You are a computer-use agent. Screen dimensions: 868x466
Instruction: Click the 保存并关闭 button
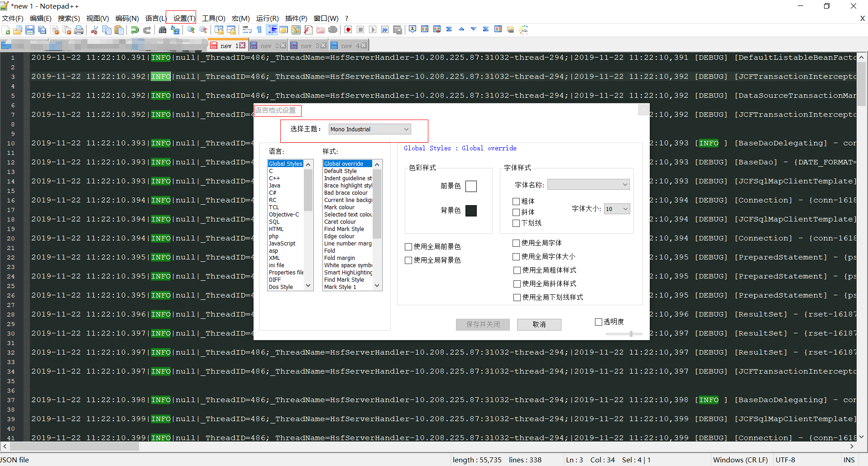(482, 324)
